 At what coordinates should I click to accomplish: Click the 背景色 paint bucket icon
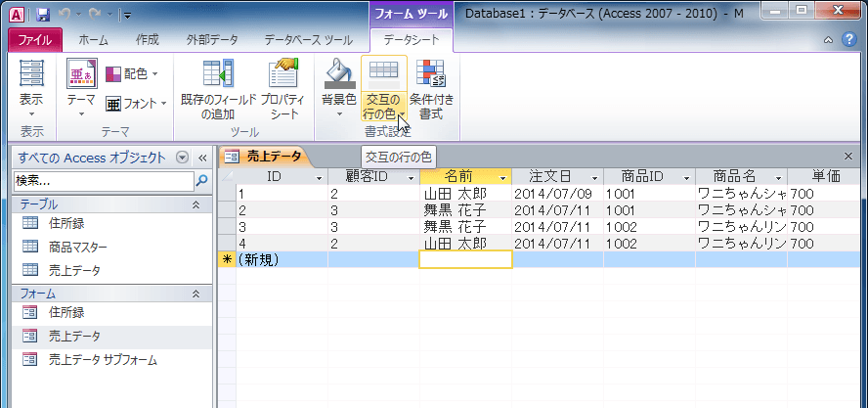[x=339, y=73]
